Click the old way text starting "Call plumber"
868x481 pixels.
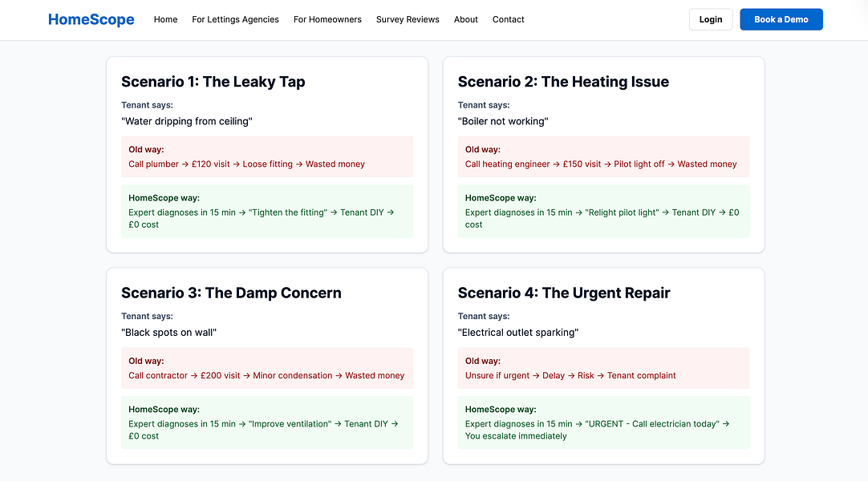(x=246, y=164)
